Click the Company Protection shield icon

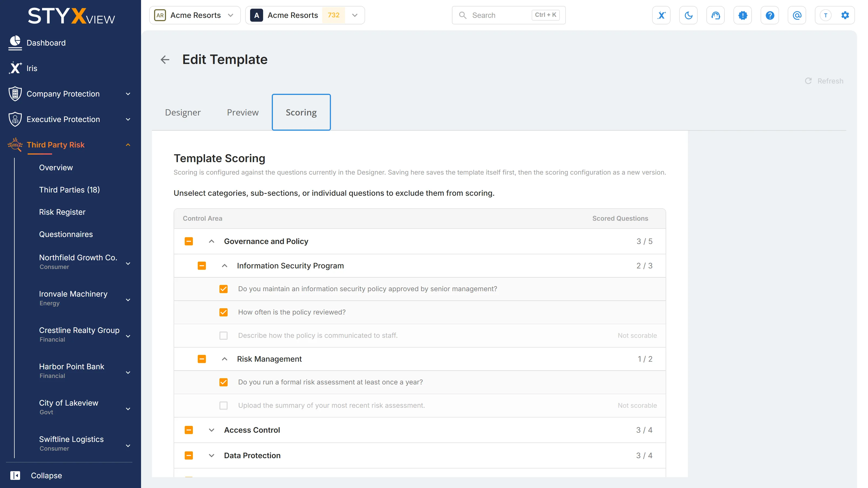(15, 94)
